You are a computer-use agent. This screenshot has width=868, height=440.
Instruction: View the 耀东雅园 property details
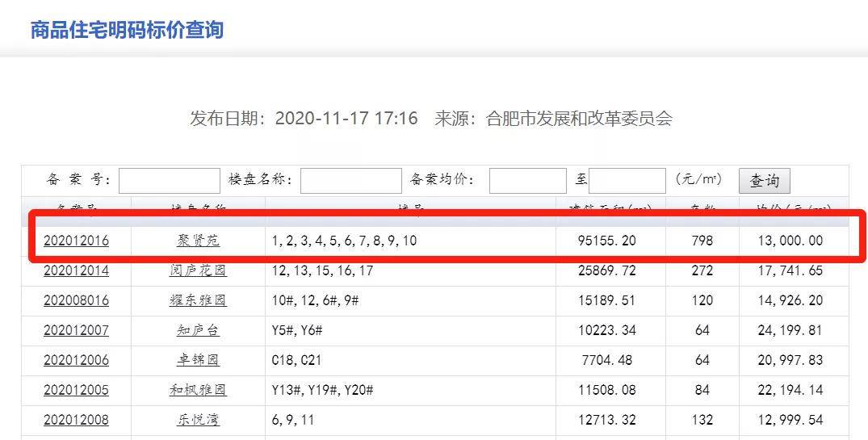(x=198, y=300)
